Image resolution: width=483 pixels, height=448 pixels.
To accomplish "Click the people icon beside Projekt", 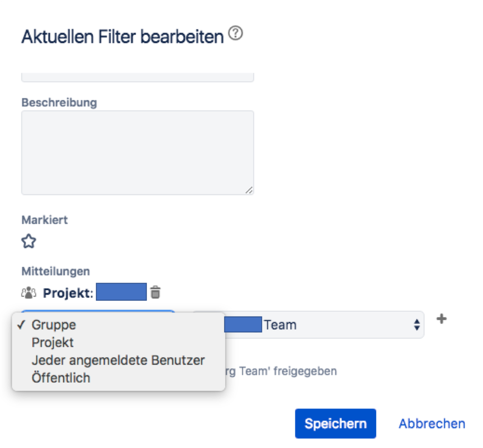I will [x=29, y=293].
